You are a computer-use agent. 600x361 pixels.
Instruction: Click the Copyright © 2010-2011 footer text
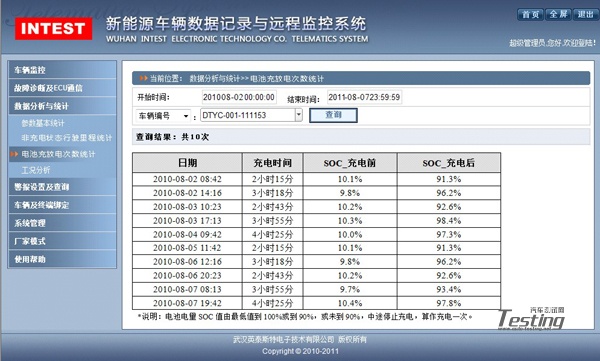300,351
